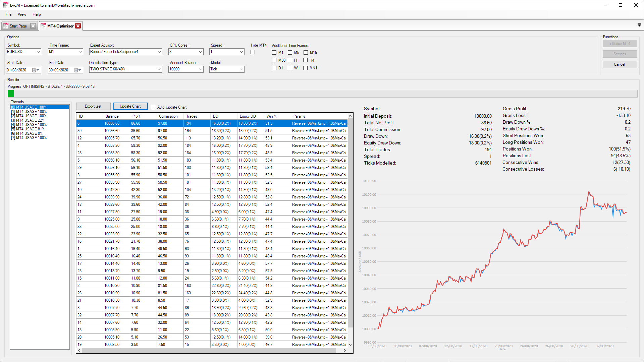Viewport: 644px width, 362px height.
Task: Open the File menu
Action: (8, 14)
